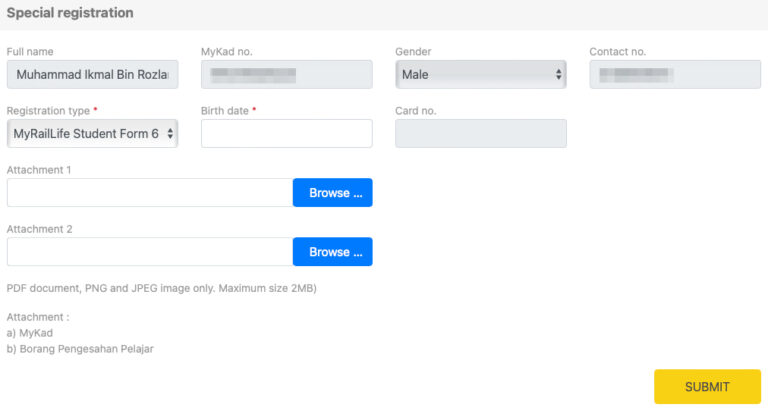Screen dimensions: 768x417
Task: Click the Full name text field
Action: click(x=92, y=74)
